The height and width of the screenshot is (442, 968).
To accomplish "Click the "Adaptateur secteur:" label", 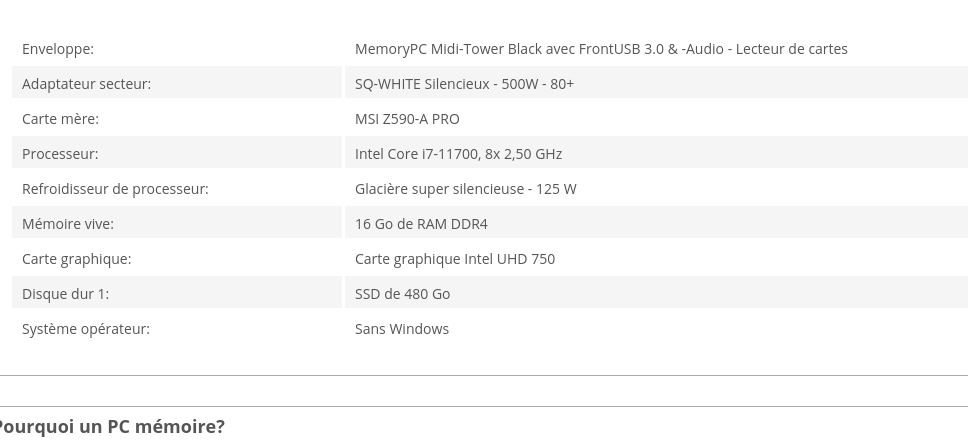I will [x=86, y=84].
